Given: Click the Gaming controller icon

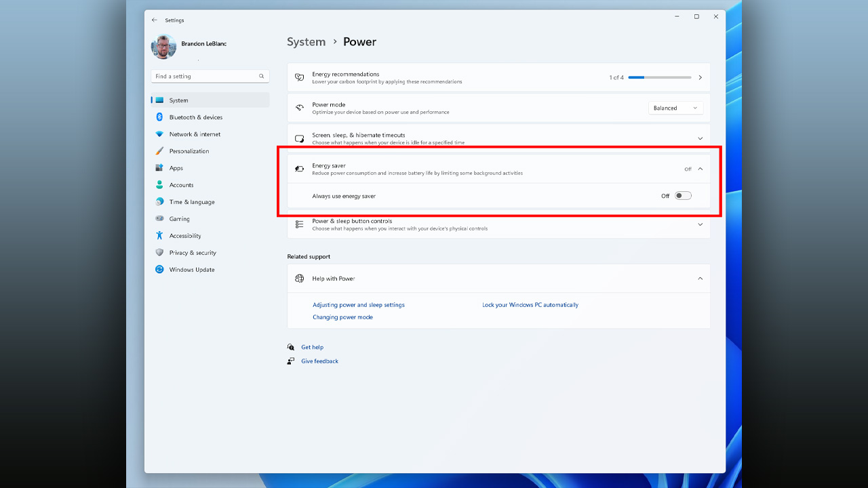Looking at the screenshot, I should point(159,219).
